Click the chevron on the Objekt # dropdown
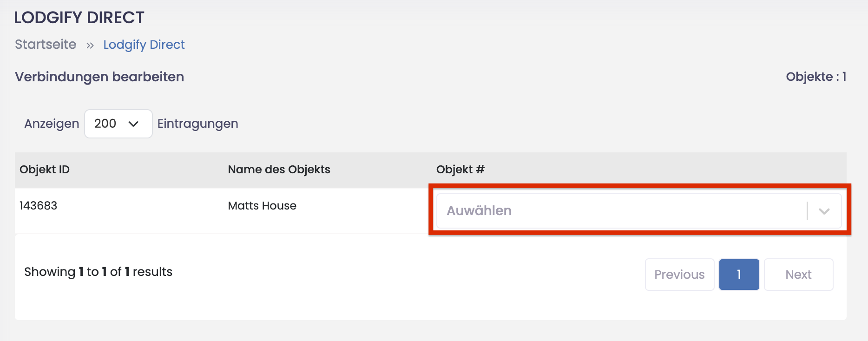The height and width of the screenshot is (341, 868). click(824, 211)
